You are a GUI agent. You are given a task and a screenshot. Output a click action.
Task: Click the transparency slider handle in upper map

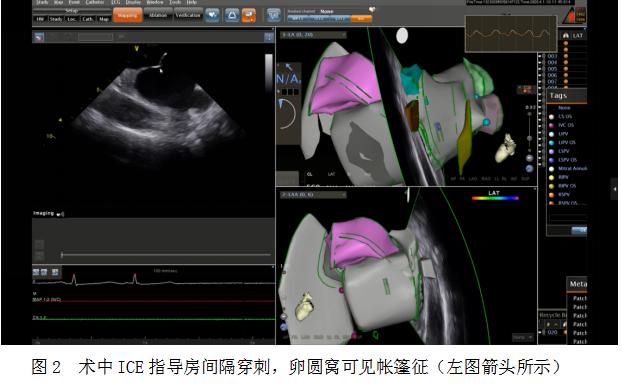coord(529,138)
